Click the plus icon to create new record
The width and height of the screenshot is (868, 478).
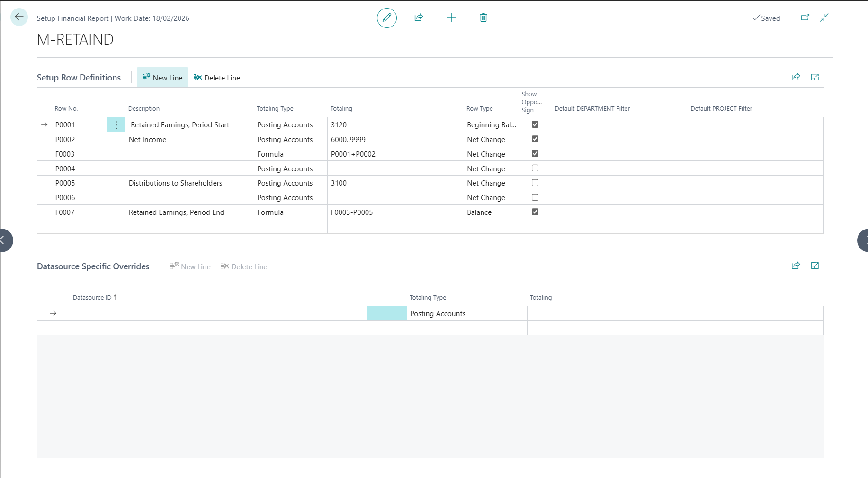451,18
